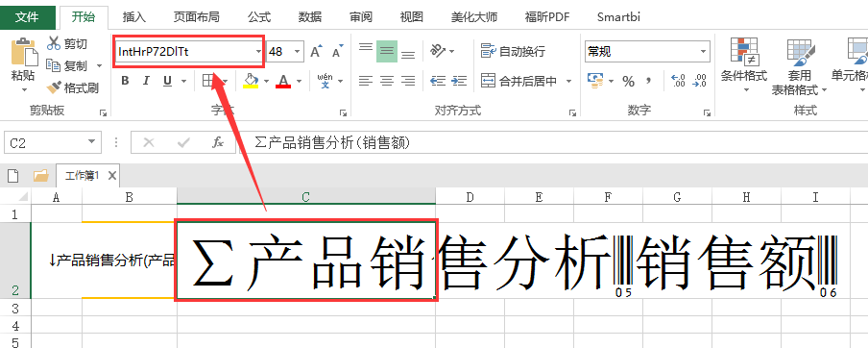Click the increase indent icon
The height and width of the screenshot is (348, 868).
(459, 81)
